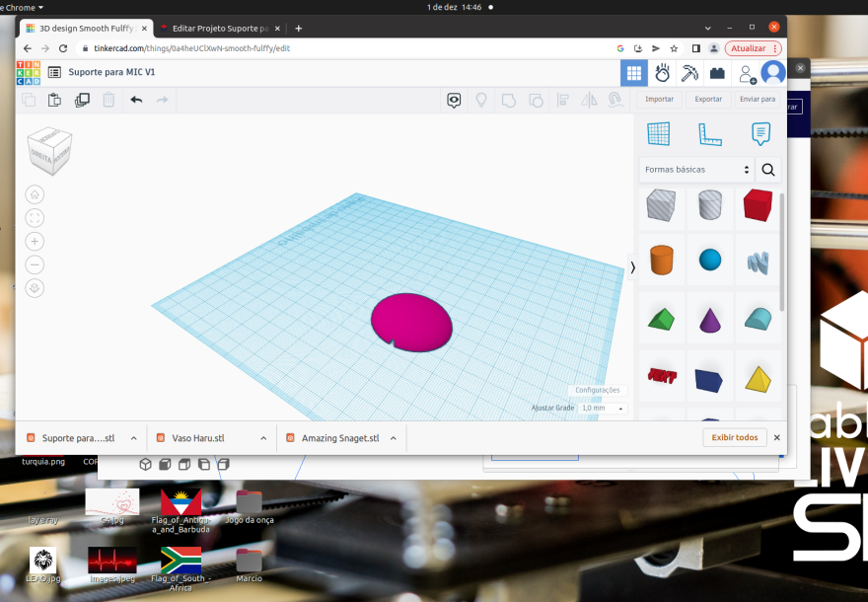Click the Group shapes icon
This screenshot has width=868, height=602.
pyautogui.click(x=508, y=101)
